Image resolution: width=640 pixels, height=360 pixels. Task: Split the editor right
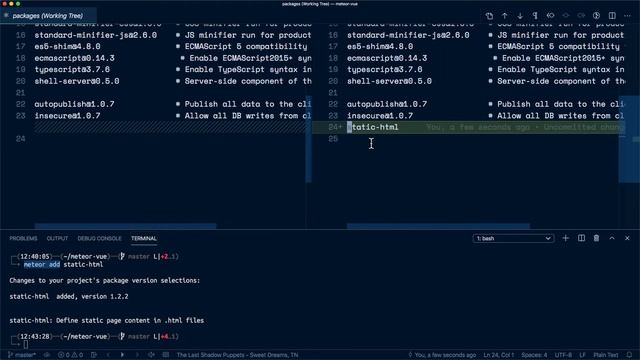pyautogui.click(x=612, y=16)
